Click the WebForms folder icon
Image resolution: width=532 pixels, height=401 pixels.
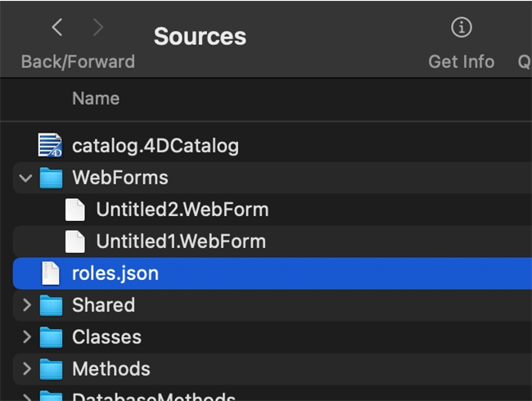pyautogui.click(x=51, y=178)
